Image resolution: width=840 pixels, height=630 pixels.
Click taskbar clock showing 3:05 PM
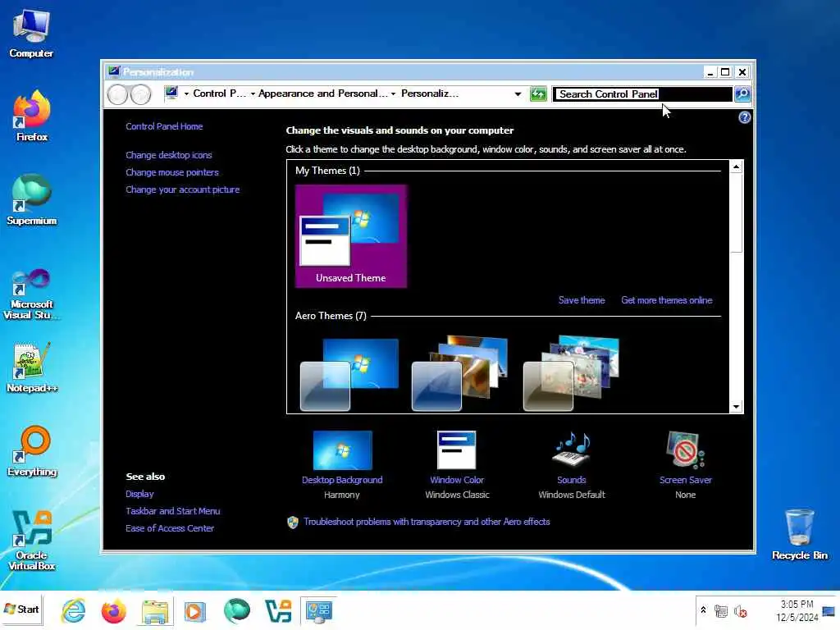797,610
